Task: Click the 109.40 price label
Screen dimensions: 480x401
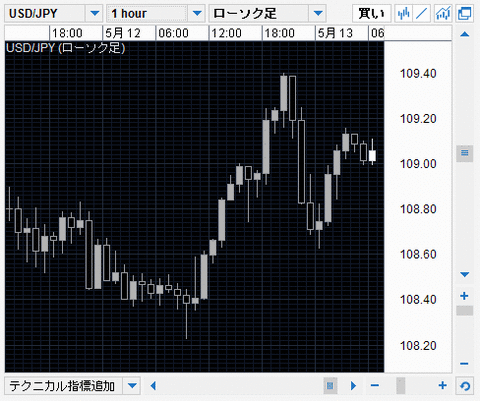Action: click(418, 73)
